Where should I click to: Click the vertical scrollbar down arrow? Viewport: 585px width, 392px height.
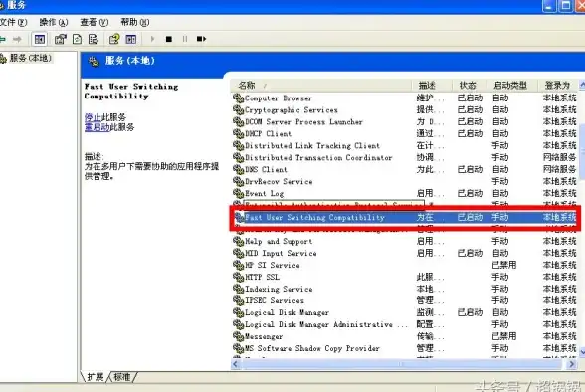point(582,351)
